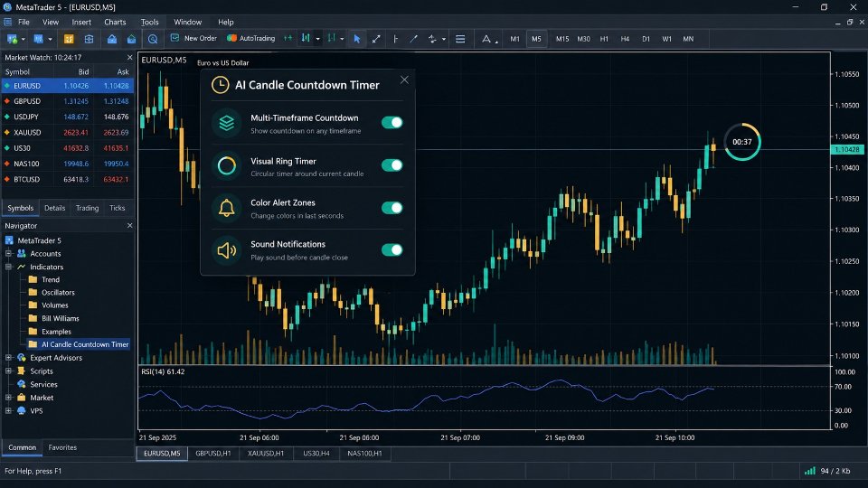Toggle Visual Ring Timer switch
The height and width of the screenshot is (488, 868).
[x=392, y=164]
